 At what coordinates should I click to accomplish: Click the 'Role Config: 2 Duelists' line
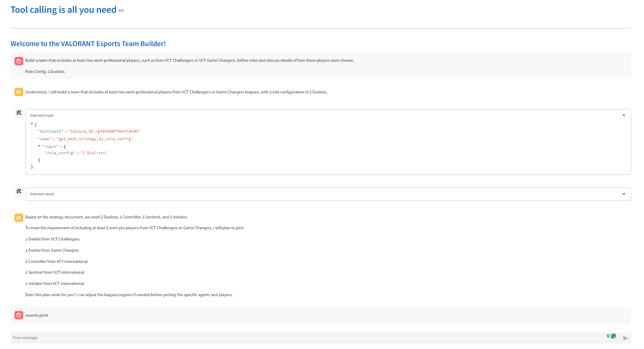click(x=45, y=72)
